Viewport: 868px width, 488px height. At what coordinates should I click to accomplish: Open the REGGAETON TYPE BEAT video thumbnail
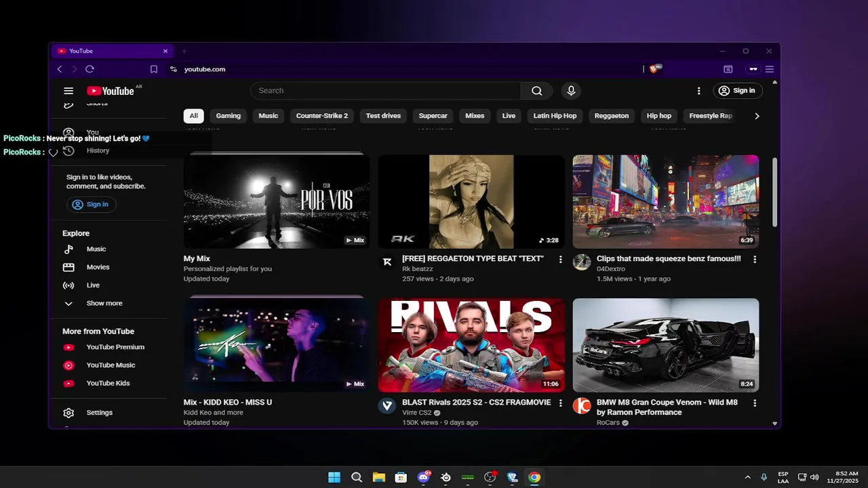point(471,201)
